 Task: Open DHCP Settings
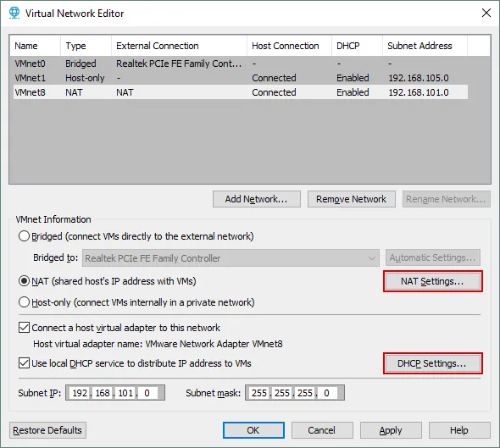[432, 363]
